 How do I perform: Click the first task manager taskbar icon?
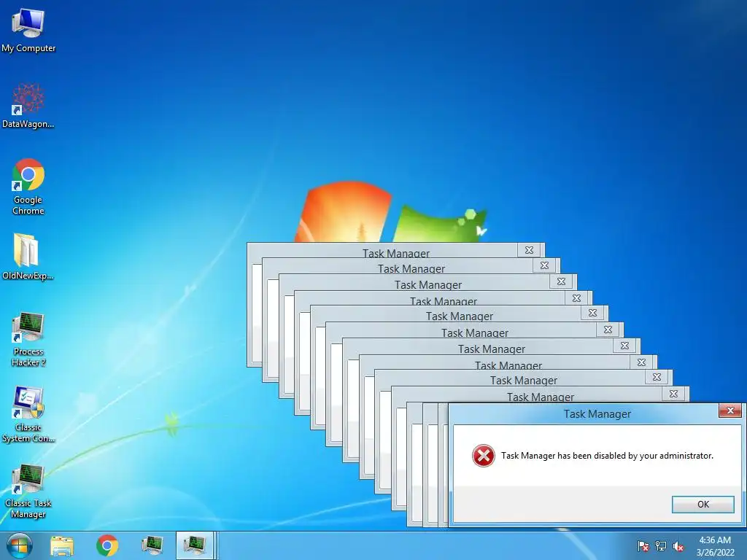pos(152,545)
